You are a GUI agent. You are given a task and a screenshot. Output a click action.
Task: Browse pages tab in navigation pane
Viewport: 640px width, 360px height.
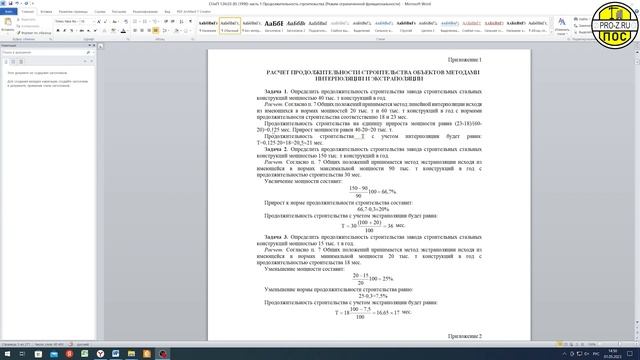coord(13,62)
